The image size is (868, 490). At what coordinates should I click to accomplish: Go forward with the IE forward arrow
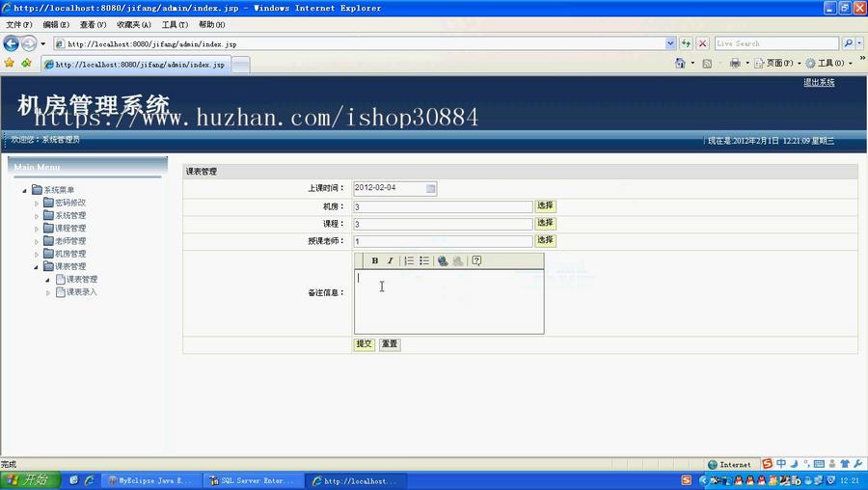(29, 43)
